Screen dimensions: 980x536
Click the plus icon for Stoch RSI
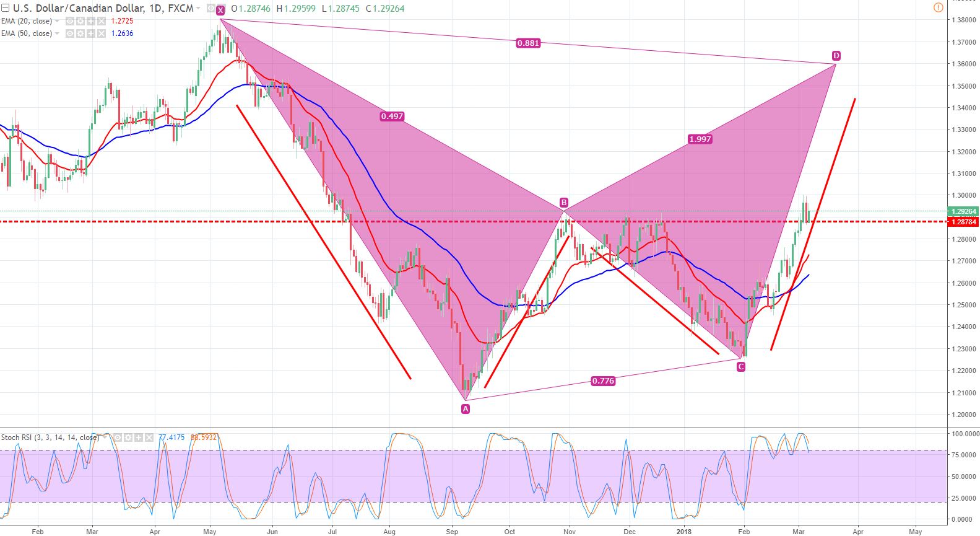click(139, 437)
